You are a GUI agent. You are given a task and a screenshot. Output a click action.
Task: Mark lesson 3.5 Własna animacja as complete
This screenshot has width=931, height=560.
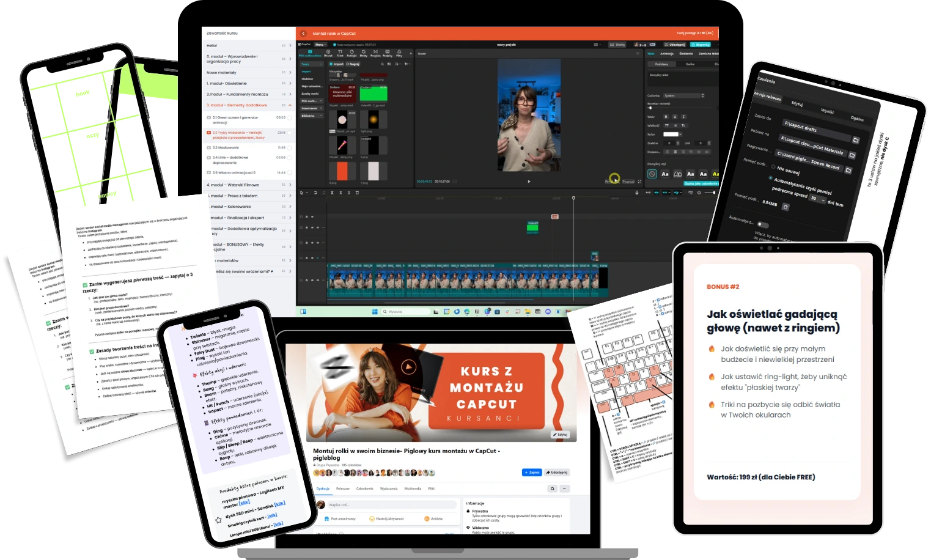290,172
